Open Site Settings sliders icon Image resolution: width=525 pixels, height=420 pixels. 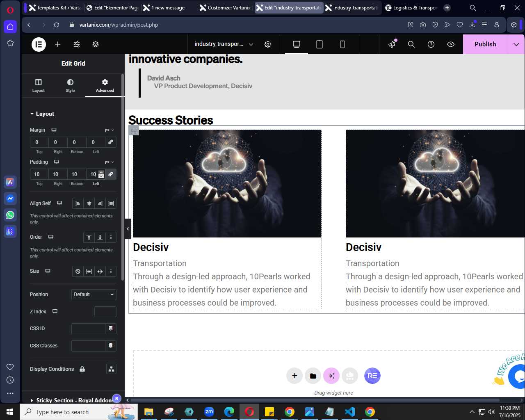(77, 44)
